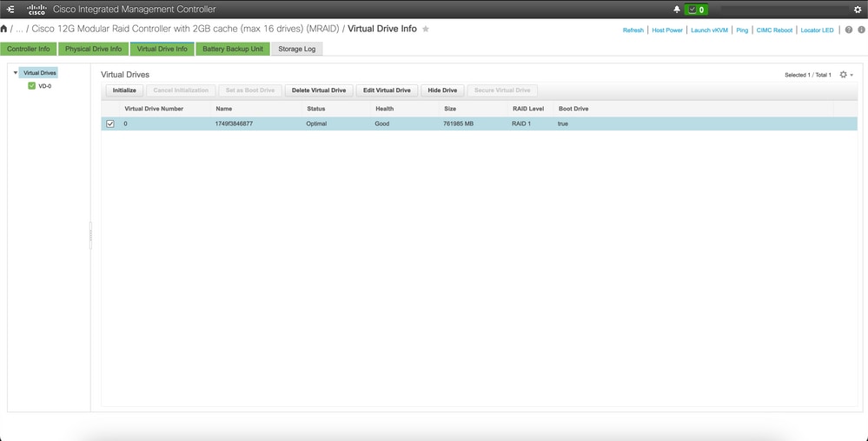Sort by Health column header
The width and height of the screenshot is (868, 441).
coord(384,109)
